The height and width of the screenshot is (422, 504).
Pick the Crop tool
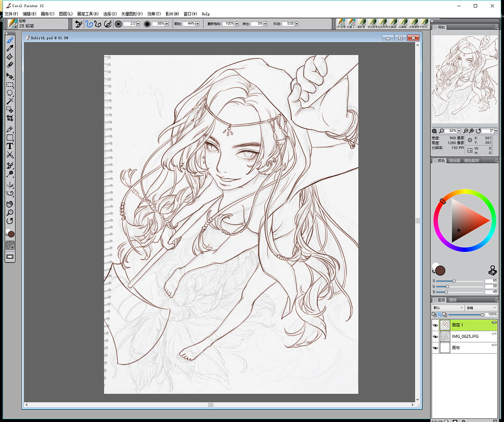tap(10, 118)
